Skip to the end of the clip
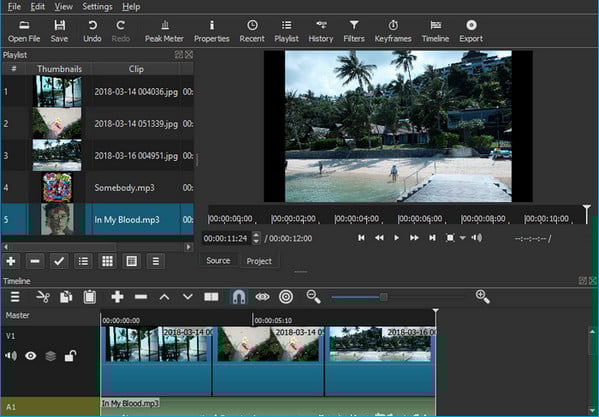 pos(432,238)
